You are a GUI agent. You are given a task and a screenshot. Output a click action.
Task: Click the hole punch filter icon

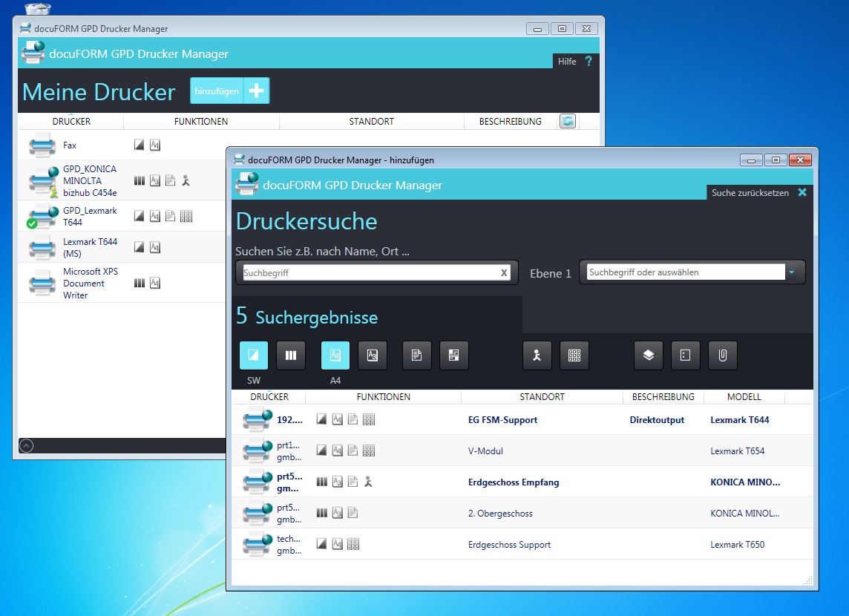pyautogui.click(x=685, y=355)
